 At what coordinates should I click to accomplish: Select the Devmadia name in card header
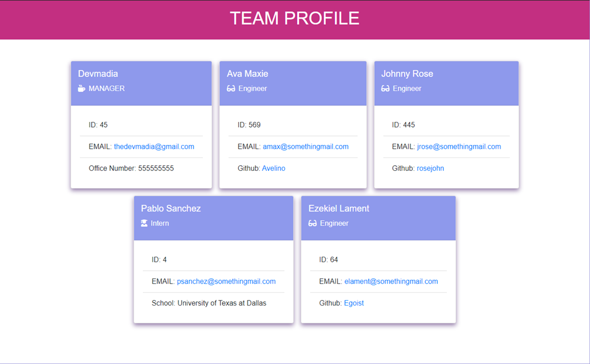(x=98, y=74)
